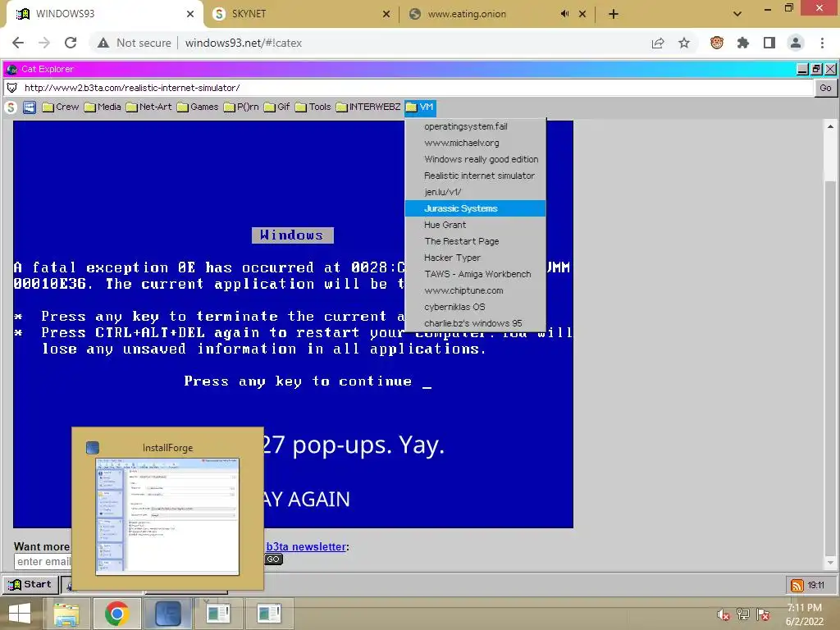Click the InstallForge taskbar icon
Viewport: 840px width, 630px height.
click(x=167, y=614)
